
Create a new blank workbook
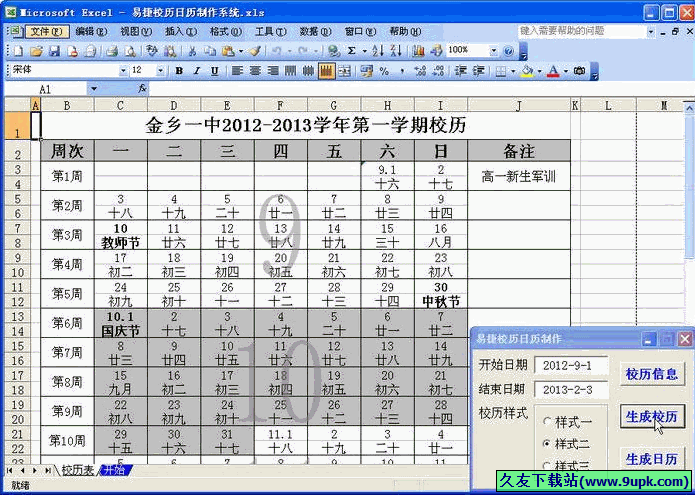18,51
